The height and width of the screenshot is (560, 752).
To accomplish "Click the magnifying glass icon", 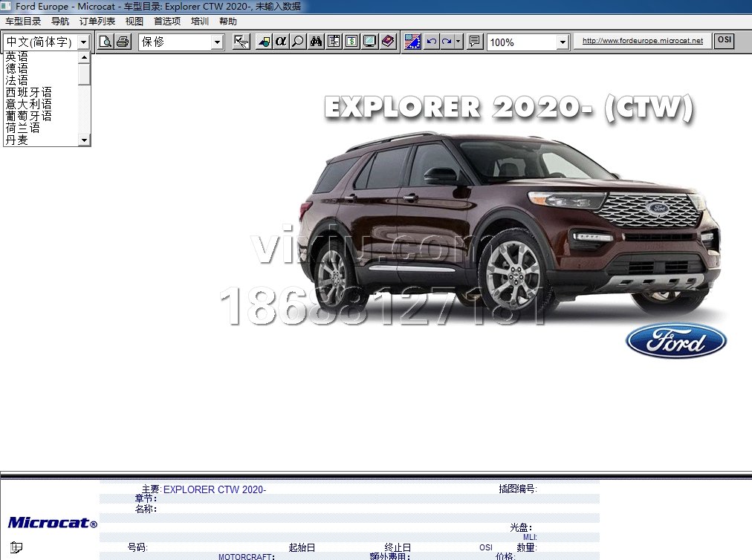I will click(298, 42).
